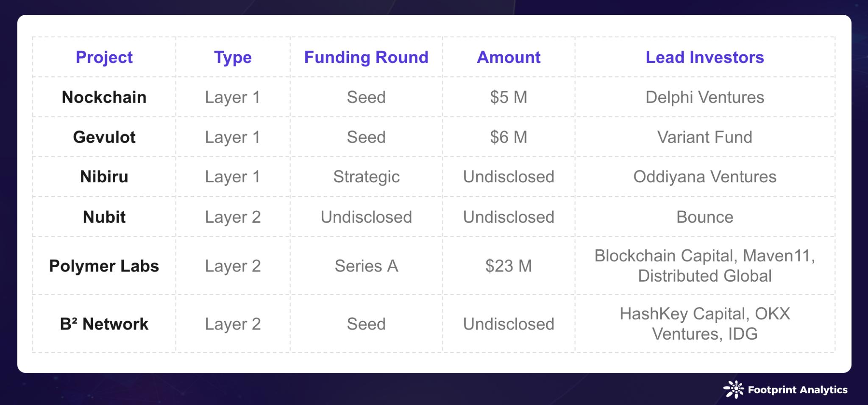Click the Variant Fund investor cell
The height and width of the screenshot is (405, 868).
(705, 137)
